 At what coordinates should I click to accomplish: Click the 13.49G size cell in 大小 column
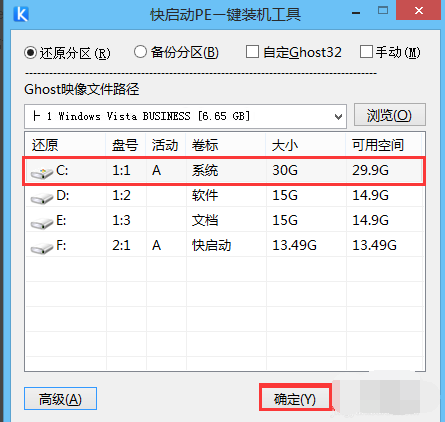coord(294,245)
